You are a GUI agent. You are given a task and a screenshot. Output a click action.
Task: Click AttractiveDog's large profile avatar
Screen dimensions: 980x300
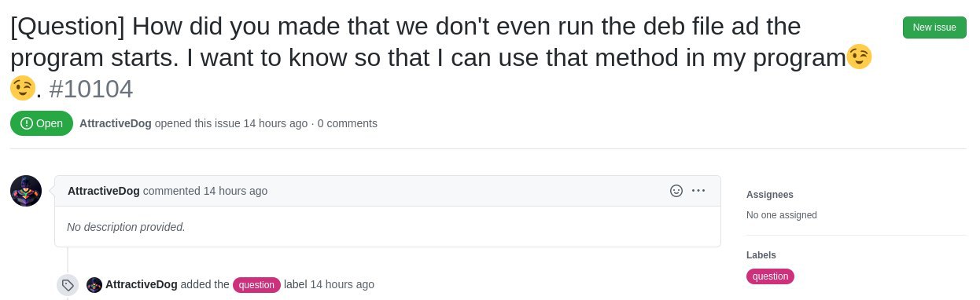point(26,191)
